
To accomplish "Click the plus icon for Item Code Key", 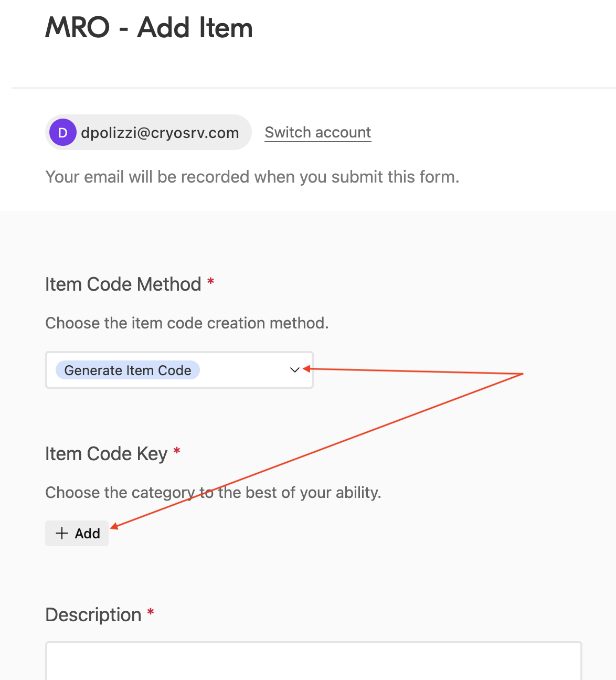I will (62, 534).
